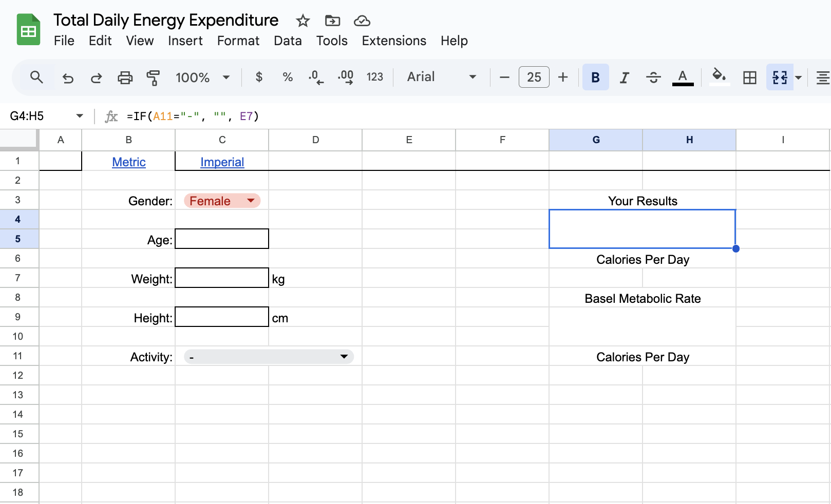Screen dimensions: 831x504
Task: Increase decimal places
Action: [345, 77]
